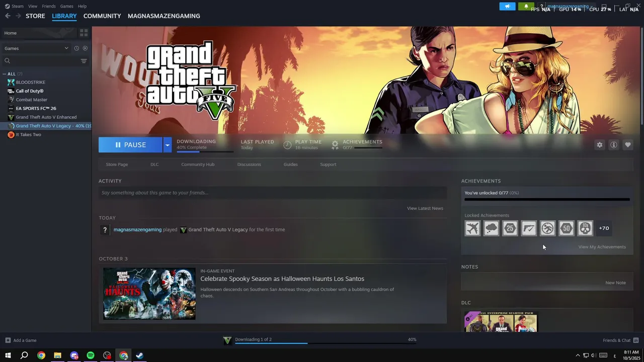Open the magnasmazengaming account dropdown
This screenshot has height=362, width=644.
pos(570,7)
